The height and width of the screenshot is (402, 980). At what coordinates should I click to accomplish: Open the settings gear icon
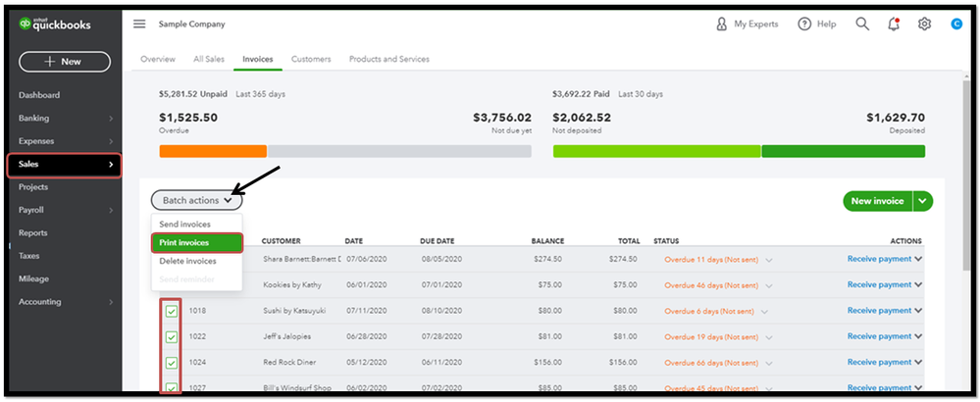coord(924,24)
